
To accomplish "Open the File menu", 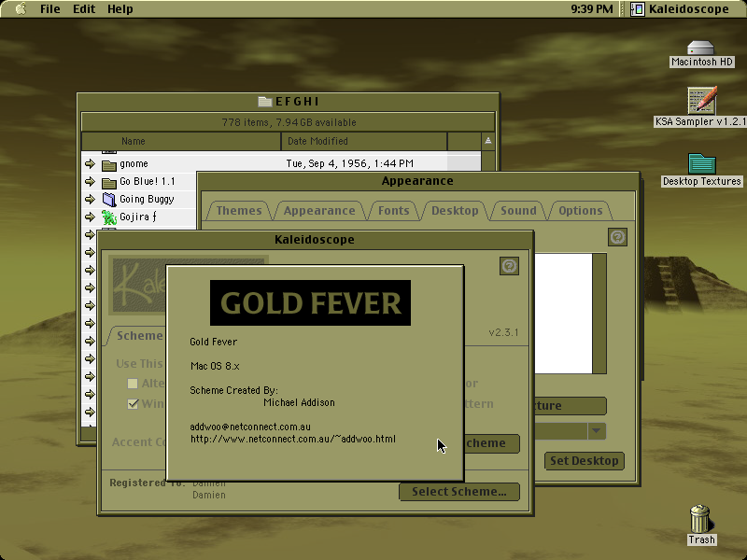I will pos(50,9).
